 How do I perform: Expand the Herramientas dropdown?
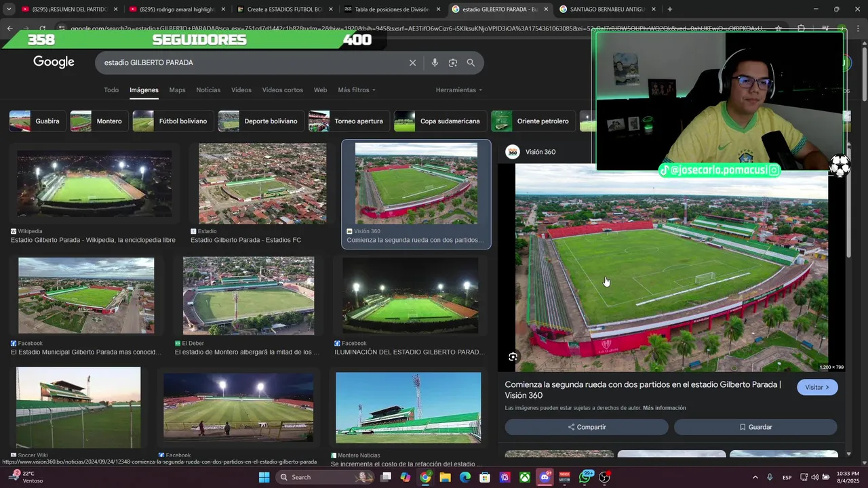[x=459, y=90]
